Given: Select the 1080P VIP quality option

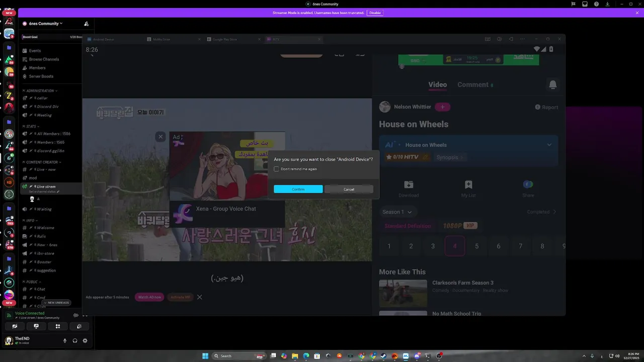Looking at the screenshot, I should 460,226.
